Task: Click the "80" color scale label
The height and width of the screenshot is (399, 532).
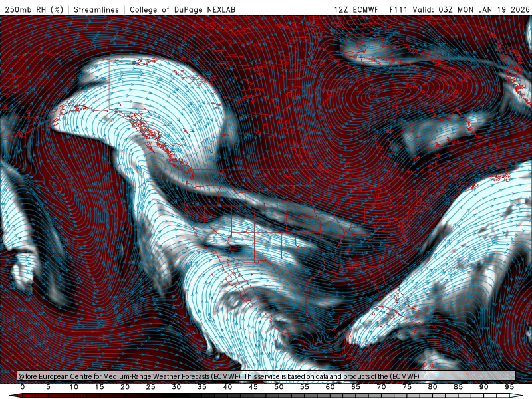Action: [x=433, y=387]
